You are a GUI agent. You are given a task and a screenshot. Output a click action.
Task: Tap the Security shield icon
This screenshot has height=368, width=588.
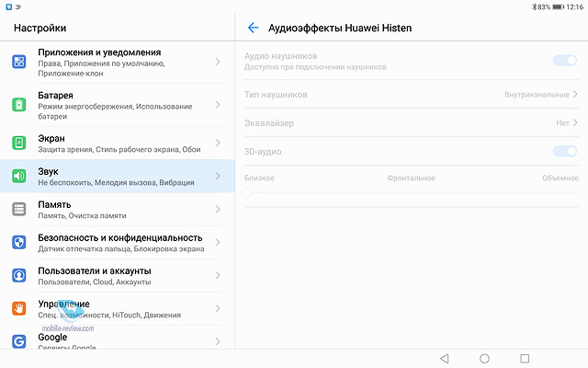(19, 242)
